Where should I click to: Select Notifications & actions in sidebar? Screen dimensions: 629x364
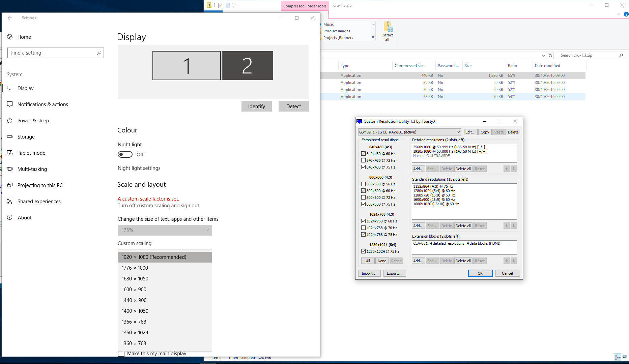42,104
